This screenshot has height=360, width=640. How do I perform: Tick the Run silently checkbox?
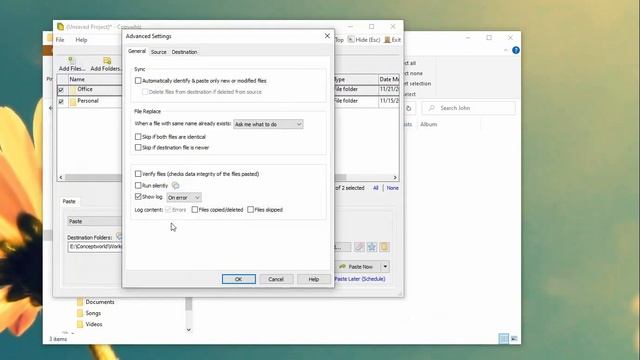point(138,186)
